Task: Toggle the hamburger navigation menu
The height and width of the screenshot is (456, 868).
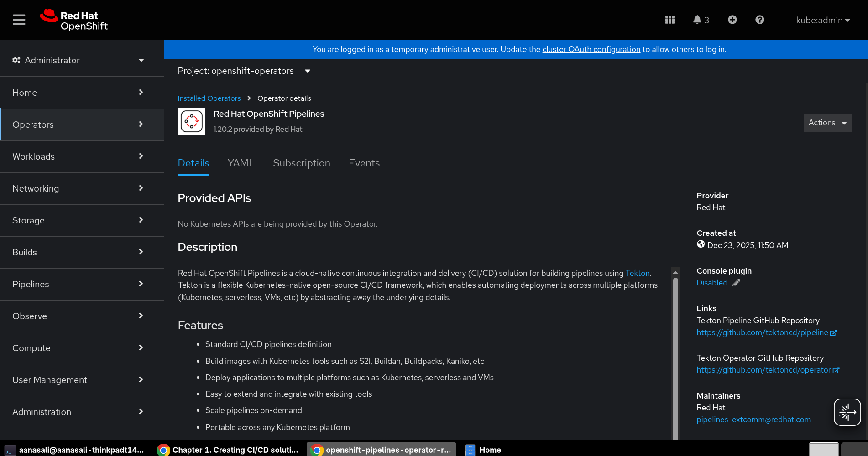Action: [x=19, y=20]
